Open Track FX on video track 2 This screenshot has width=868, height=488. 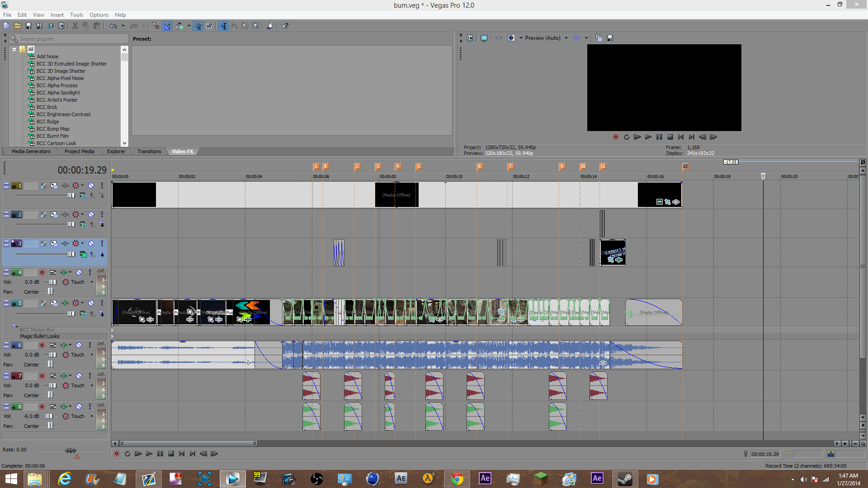click(65, 215)
